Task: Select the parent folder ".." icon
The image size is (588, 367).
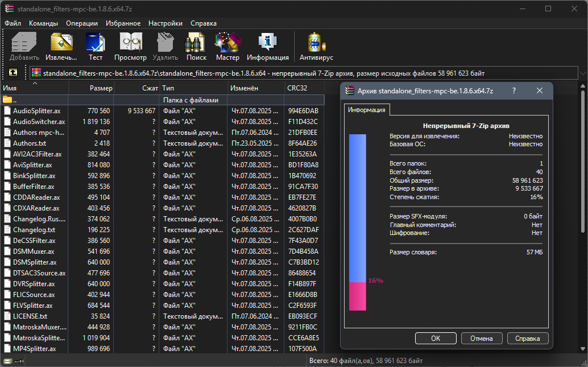Action: pyautogui.click(x=7, y=100)
